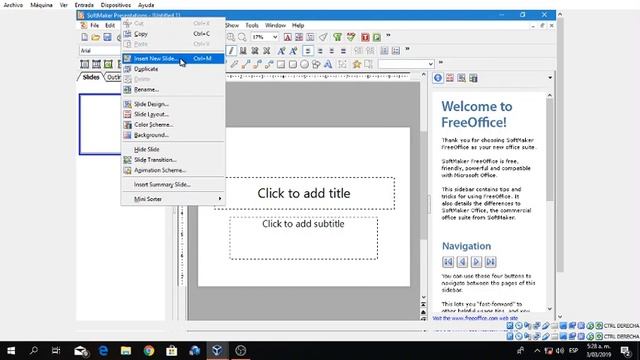Expand the sidebar options arrow
This screenshot has width=640, height=360.
[550, 78]
